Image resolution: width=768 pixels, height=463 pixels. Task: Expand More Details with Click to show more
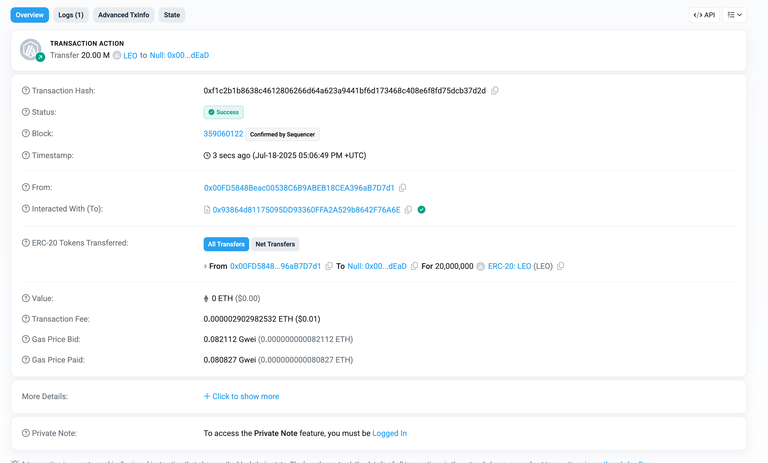[241, 396]
